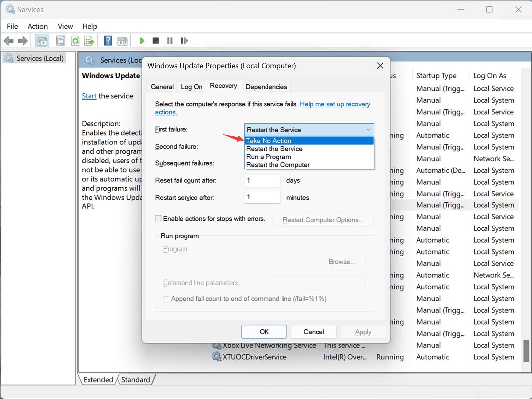Image resolution: width=532 pixels, height=399 pixels.
Task: Open Restart Computer Options
Action: click(323, 220)
